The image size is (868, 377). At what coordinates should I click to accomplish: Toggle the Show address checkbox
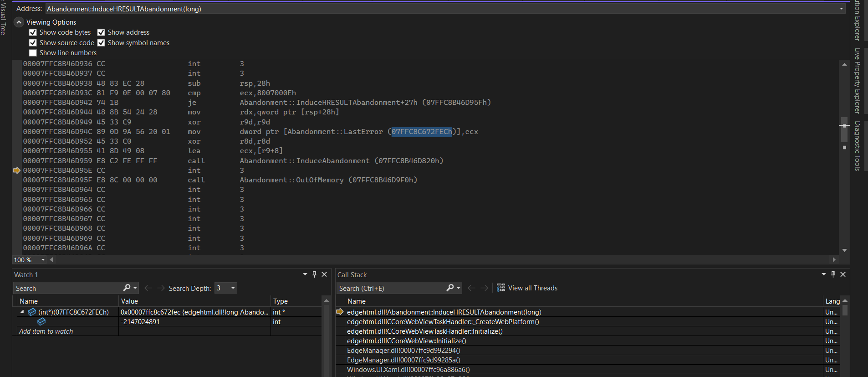click(x=101, y=32)
